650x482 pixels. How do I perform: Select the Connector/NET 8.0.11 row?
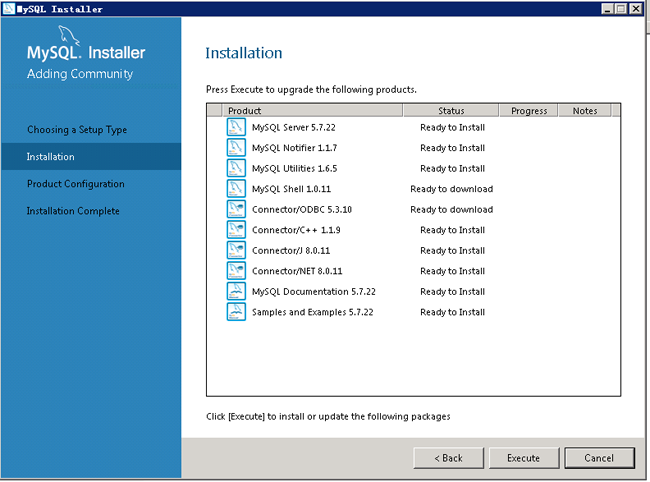coord(413,271)
